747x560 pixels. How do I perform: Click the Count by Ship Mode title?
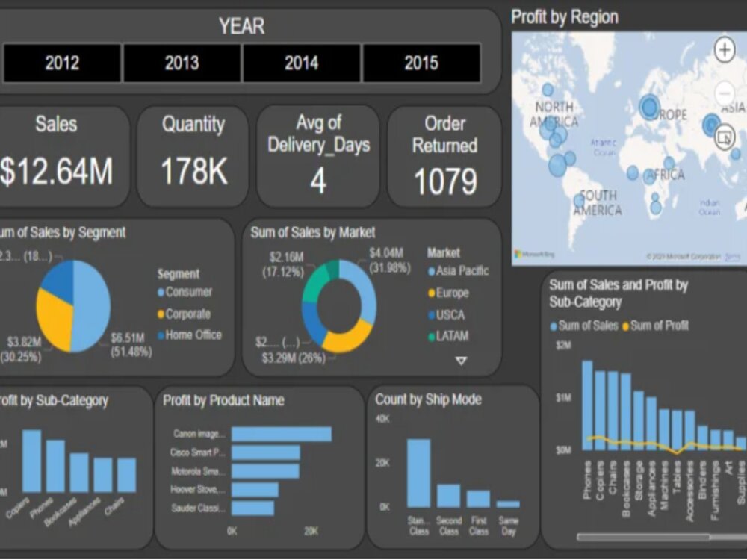(428, 399)
